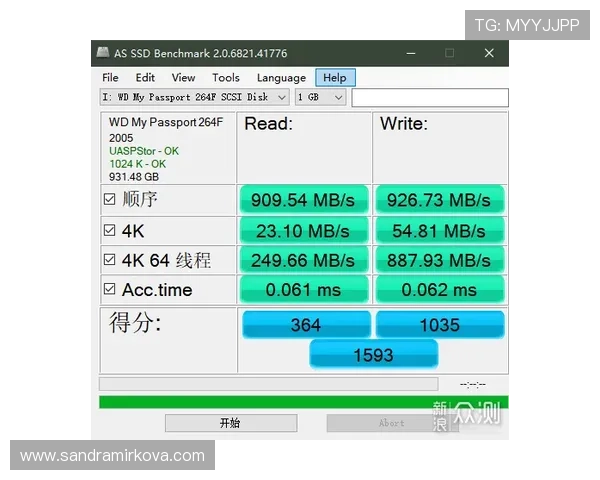Maximize the AS SSD Benchmark window
This screenshot has width=600, height=480.
(x=449, y=53)
